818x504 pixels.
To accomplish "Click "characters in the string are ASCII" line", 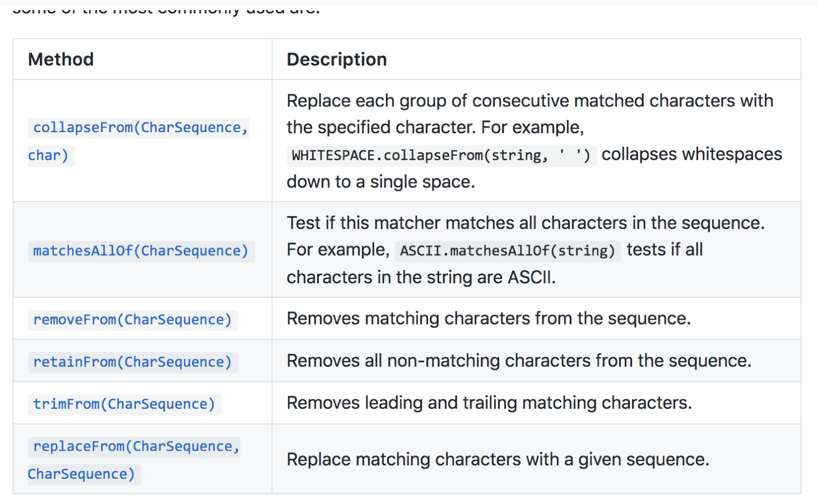I will [421, 278].
